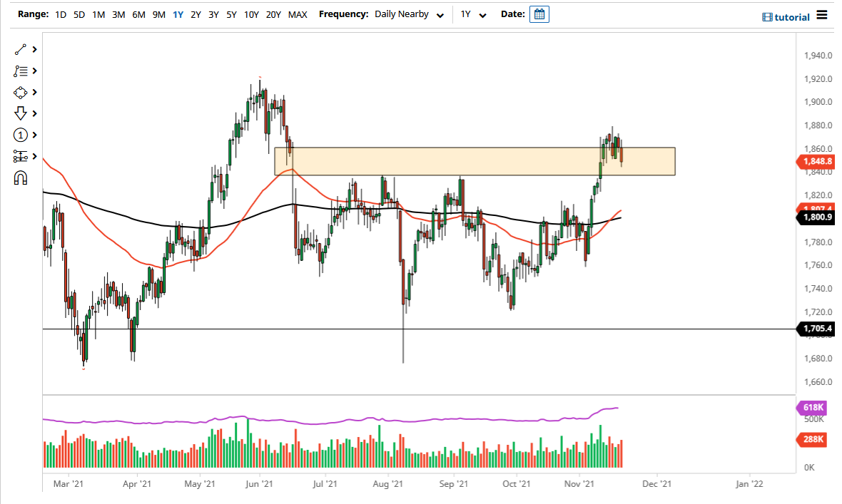Click the 1,920.0 price axis label

click(818, 79)
